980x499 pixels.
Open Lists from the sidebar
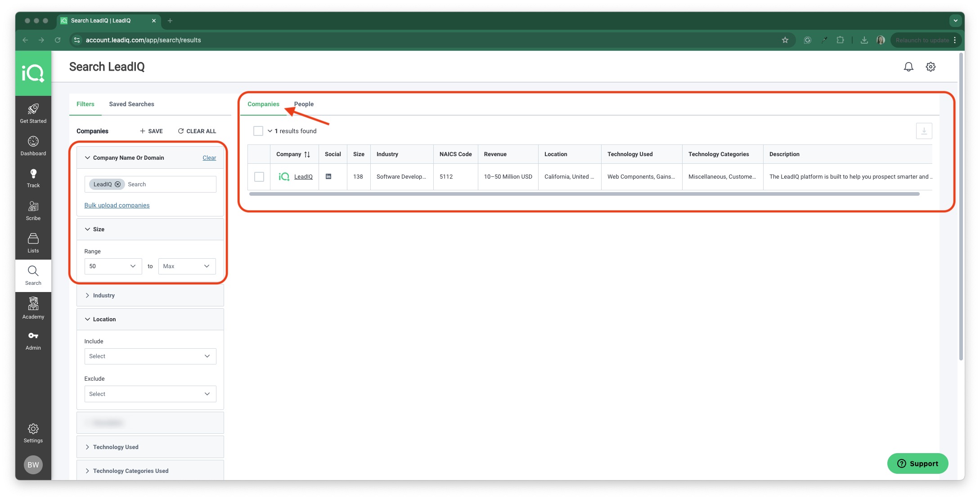(33, 243)
